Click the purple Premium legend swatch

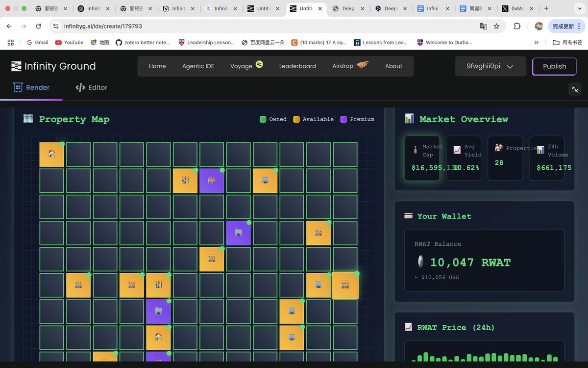click(x=343, y=119)
